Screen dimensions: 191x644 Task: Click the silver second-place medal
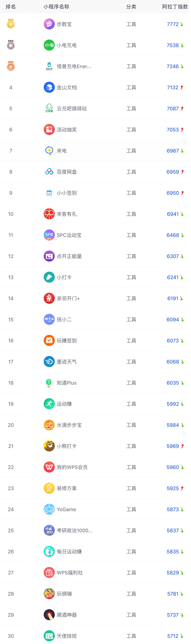[x=11, y=45]
